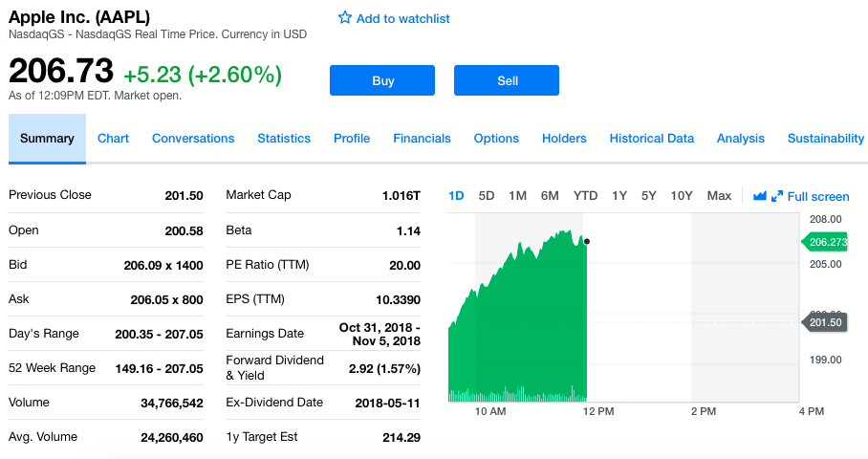View the Holders tab
This screenshot has width=868, height=459.
pos(564,139)
